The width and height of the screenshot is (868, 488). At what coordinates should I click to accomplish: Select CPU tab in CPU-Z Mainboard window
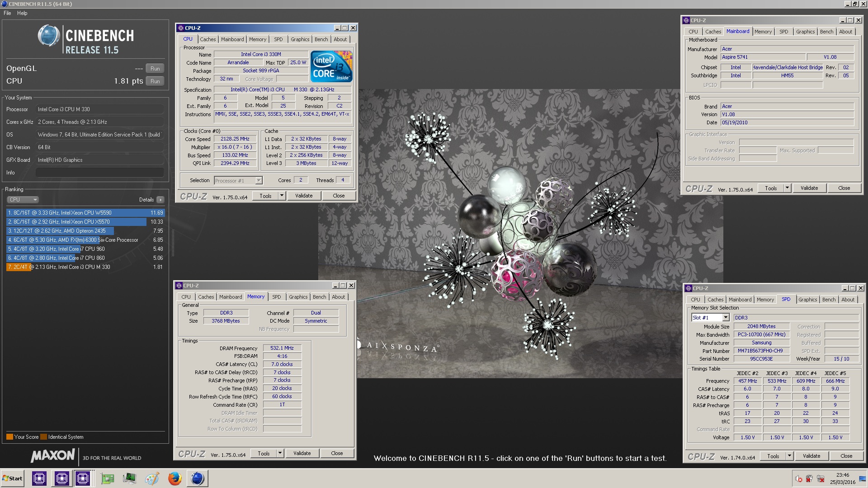pos(693,32)
